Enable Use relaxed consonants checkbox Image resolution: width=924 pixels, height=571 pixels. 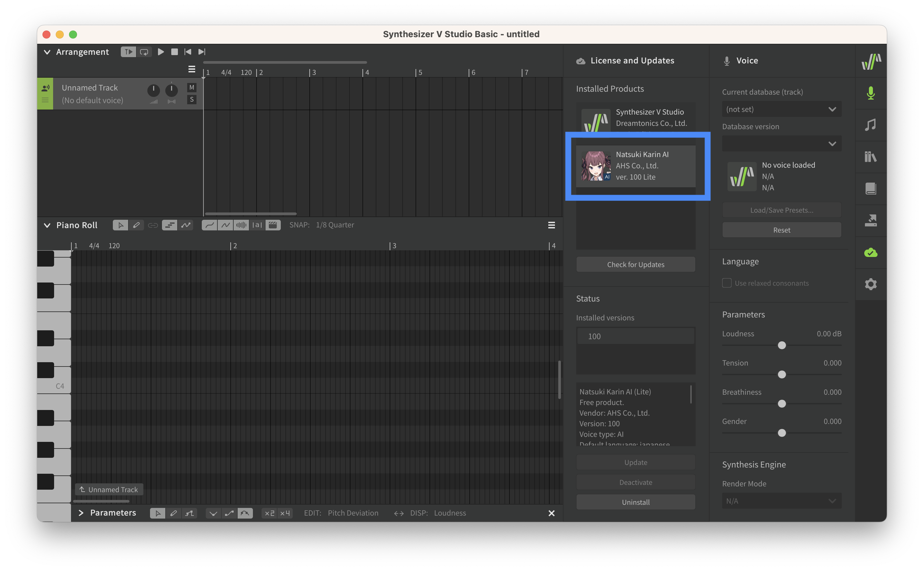point(727,283)
